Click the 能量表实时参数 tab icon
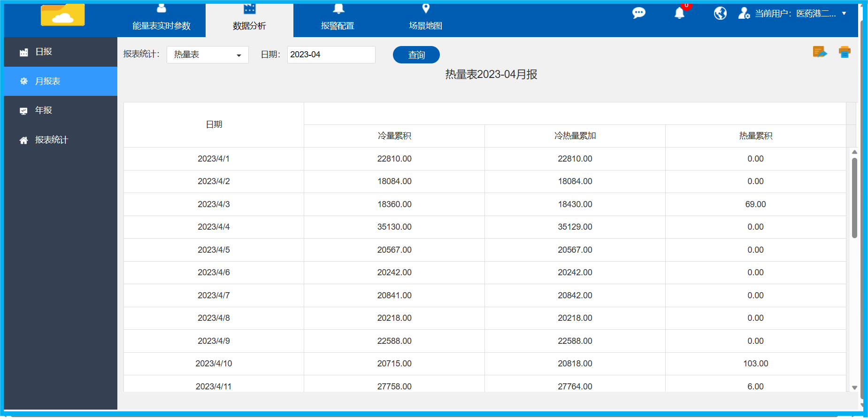This screenshot has height=419, width=868. 161,8
